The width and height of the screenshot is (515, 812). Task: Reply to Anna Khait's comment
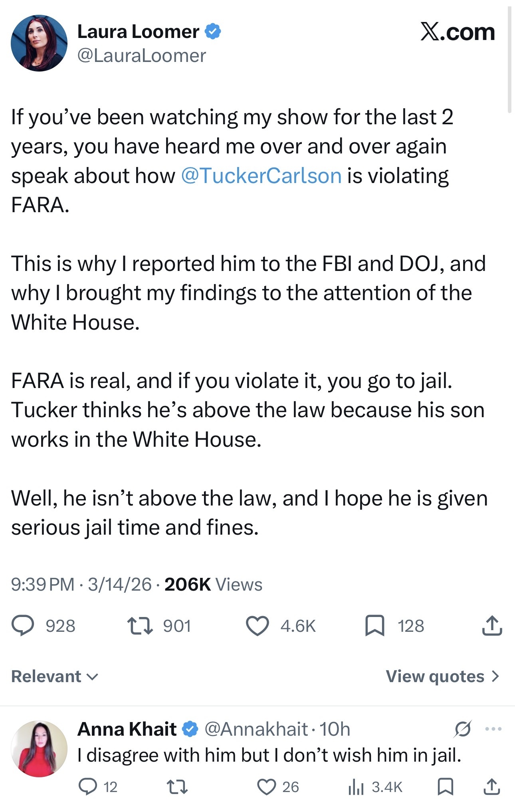pos(88,787)
